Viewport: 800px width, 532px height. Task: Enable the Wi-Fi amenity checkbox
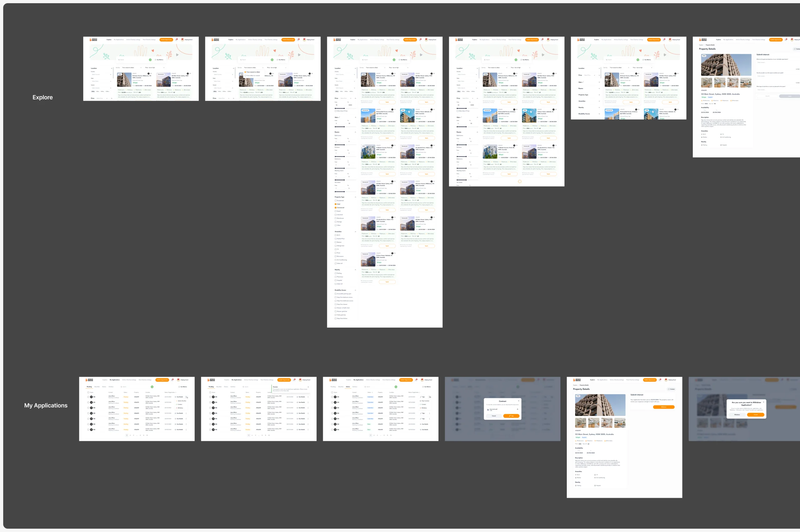pos(336,235)
